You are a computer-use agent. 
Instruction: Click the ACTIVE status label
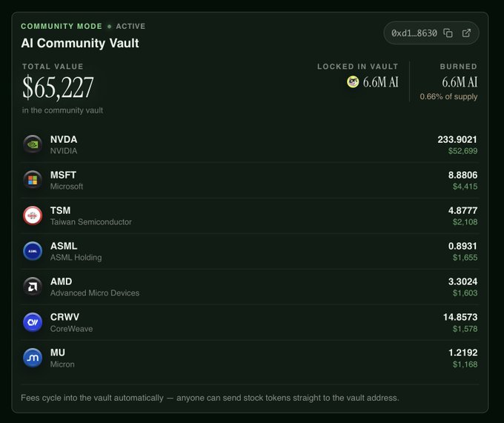(x=130, y=27)
